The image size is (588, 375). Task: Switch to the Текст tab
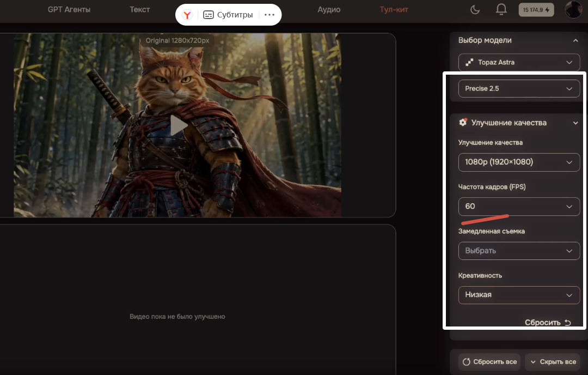pos(139,10)
